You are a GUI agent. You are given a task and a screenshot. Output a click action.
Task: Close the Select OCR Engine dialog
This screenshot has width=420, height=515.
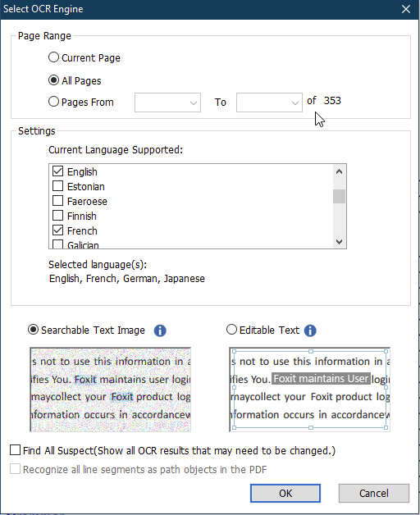click(x=406, y=9)
